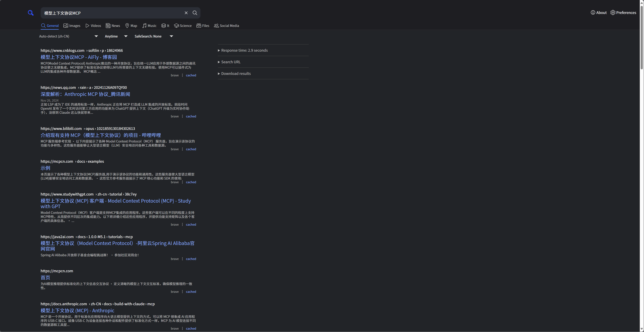Open the 深度解析：Anthropic MCP 协议 result
Viewport: 644px width, 332px height.
click(85, 94)
